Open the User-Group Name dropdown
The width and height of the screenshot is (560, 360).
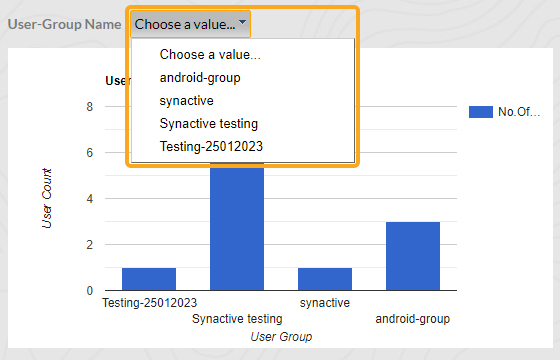pyautogui.click(x=190, y=24)
